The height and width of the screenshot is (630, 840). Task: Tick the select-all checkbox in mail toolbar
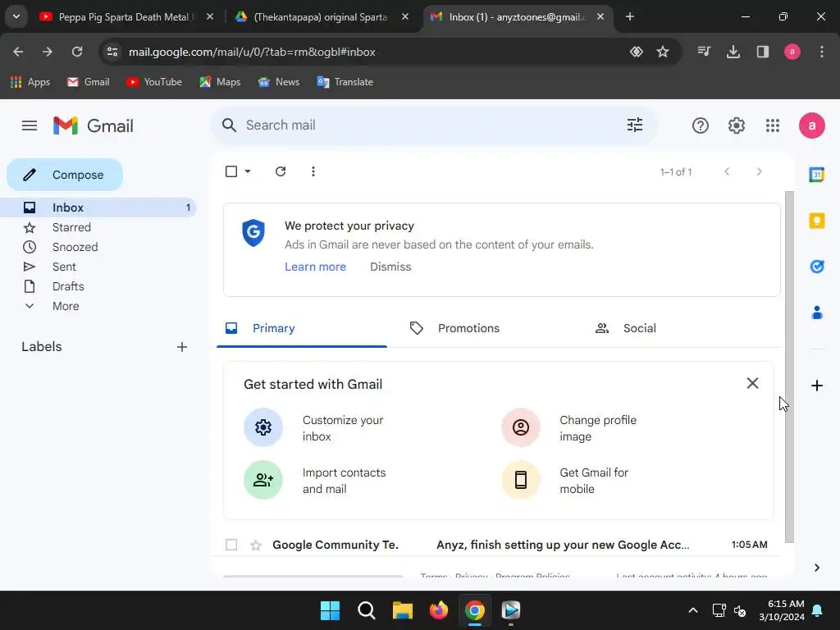pos(231,171)
